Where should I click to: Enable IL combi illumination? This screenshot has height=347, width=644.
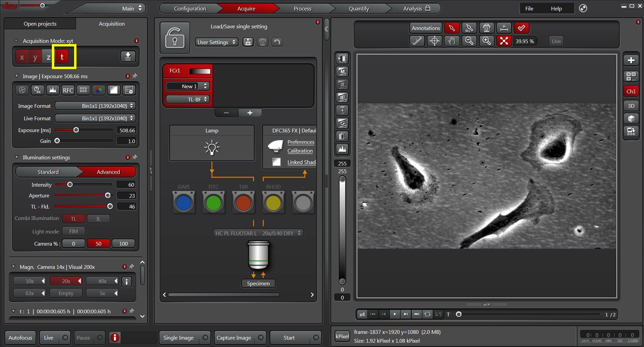click(x=98, y=219)
